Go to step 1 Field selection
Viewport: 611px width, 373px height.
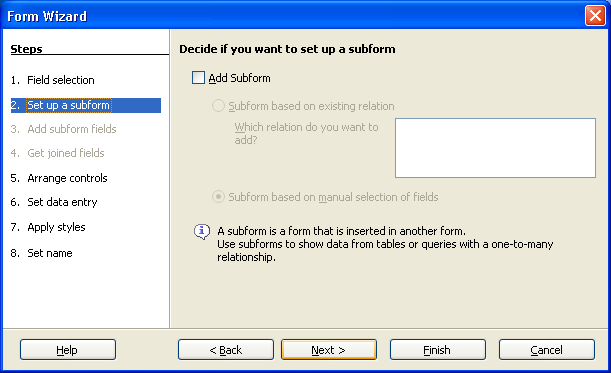tap(61, 80)
